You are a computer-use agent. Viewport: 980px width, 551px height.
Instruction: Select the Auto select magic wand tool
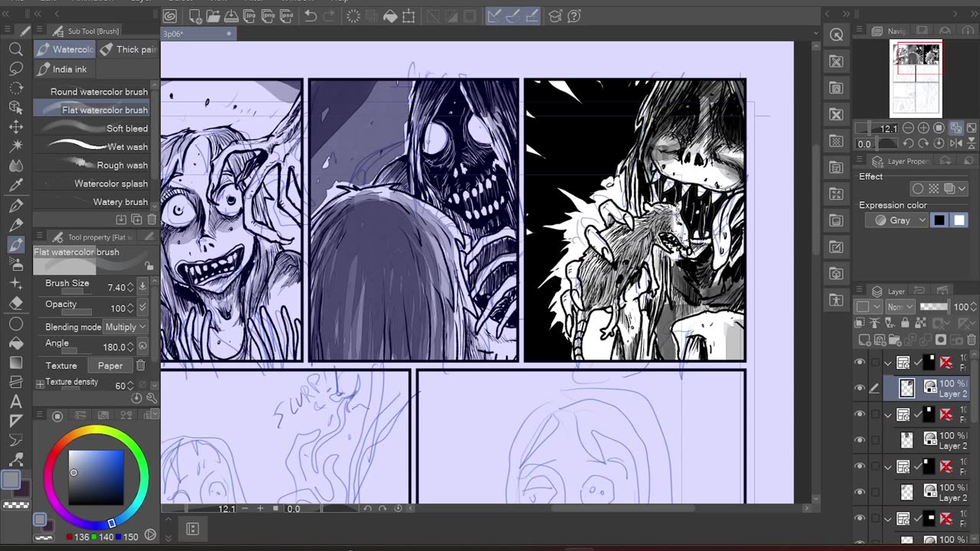point(15,146)
